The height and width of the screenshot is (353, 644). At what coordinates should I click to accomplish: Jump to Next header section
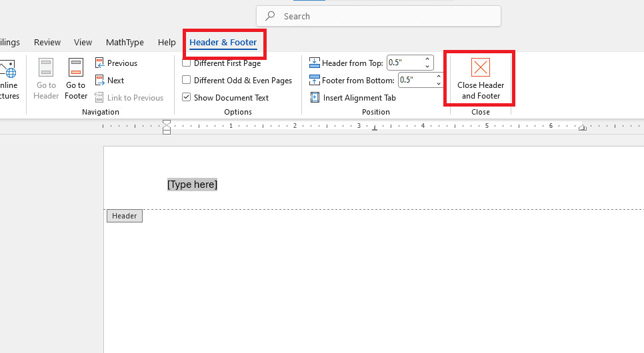pos(109,81)
